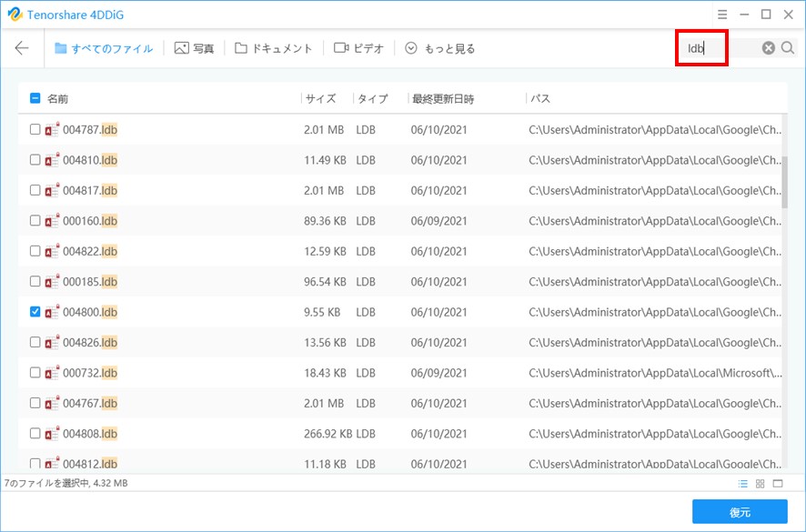Click the 004826.ldb file icon
This screenshot has width=806, height=532.
(x=52, y=341)
